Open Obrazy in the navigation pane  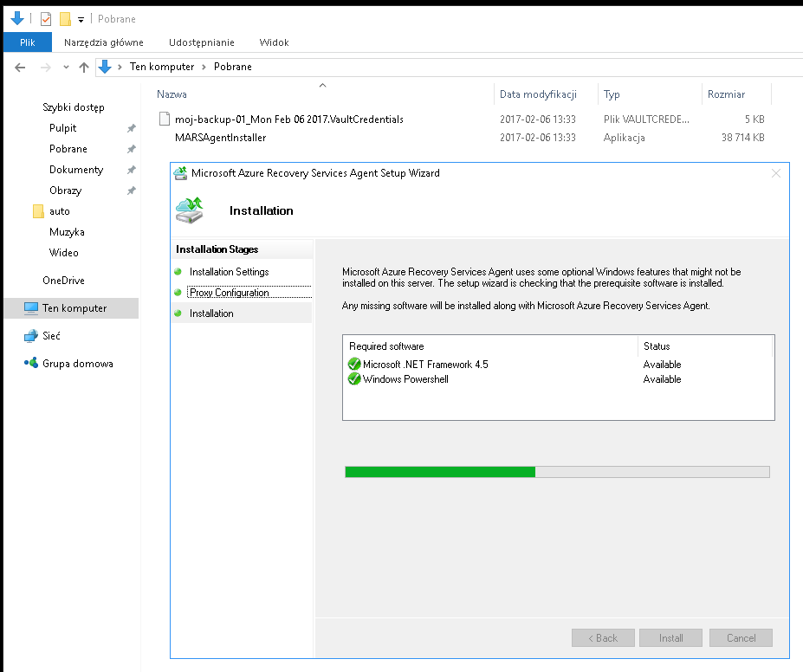pyautogui.click(x=65, y=191)
